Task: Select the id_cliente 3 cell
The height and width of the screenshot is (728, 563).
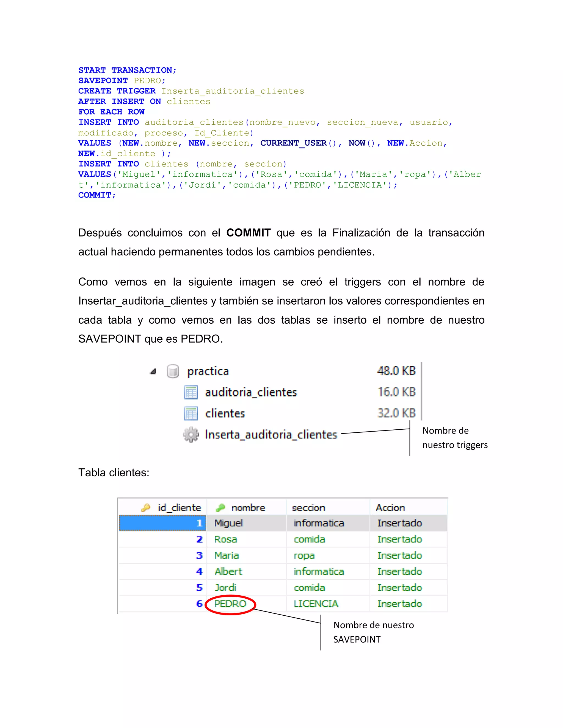Action: [x=163, y=555]
